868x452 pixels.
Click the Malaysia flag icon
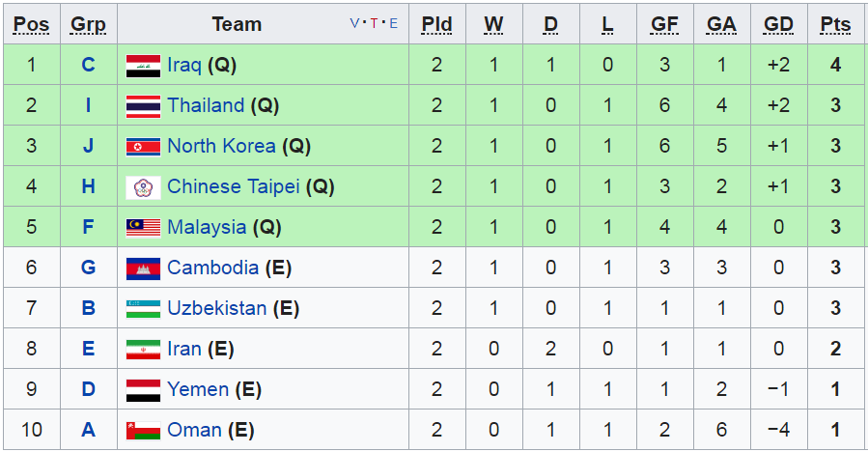[143, 228]
